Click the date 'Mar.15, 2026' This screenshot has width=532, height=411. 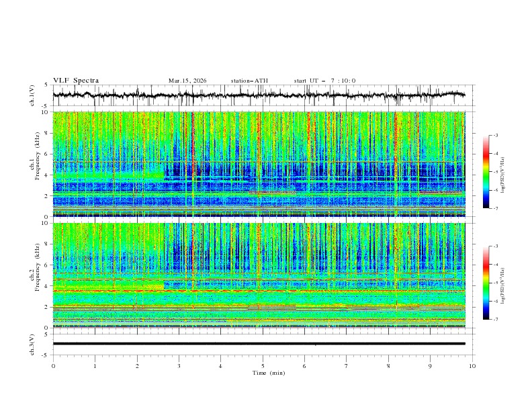tap(187, 81)
